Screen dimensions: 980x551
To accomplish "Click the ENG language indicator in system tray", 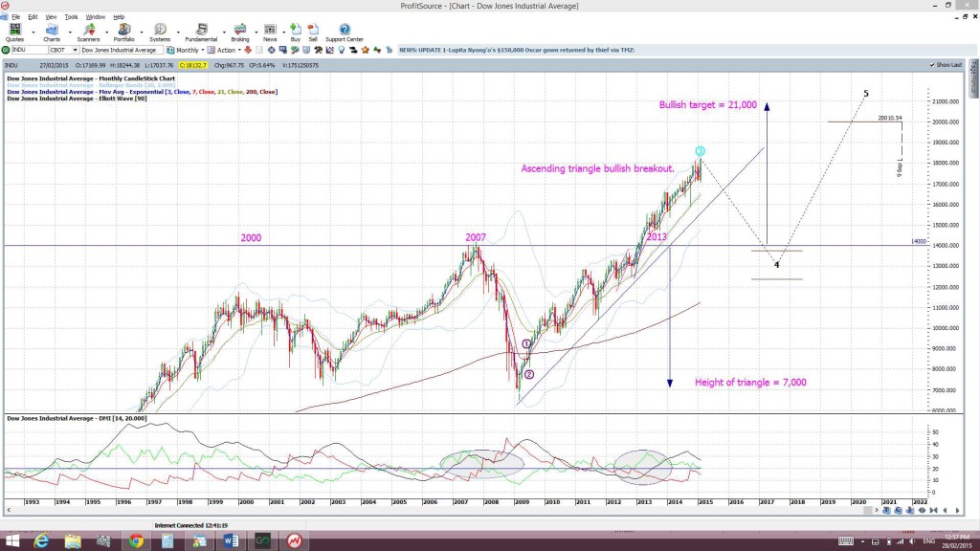I will tap(928, 541).
